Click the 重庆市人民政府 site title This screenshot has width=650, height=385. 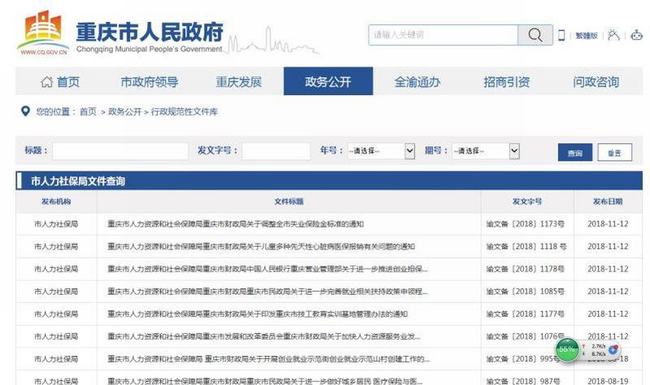tap(150, 32)
